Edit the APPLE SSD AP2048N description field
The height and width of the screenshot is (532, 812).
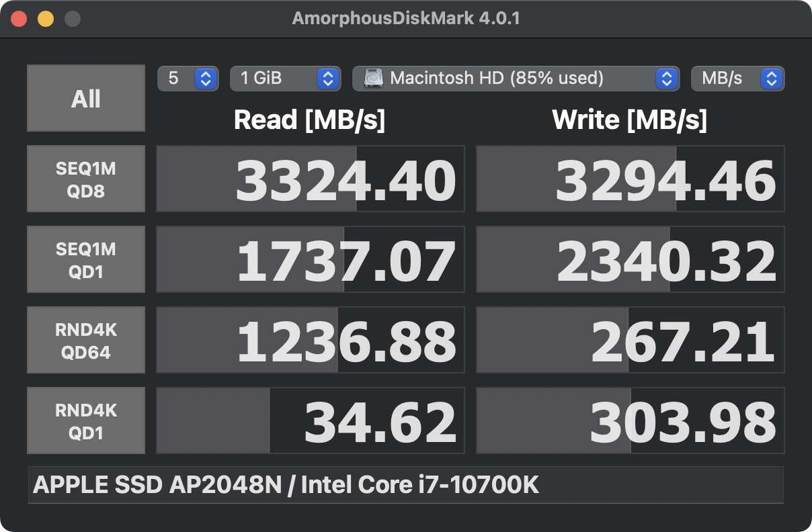pyautogui.click(x=405, y=485)
